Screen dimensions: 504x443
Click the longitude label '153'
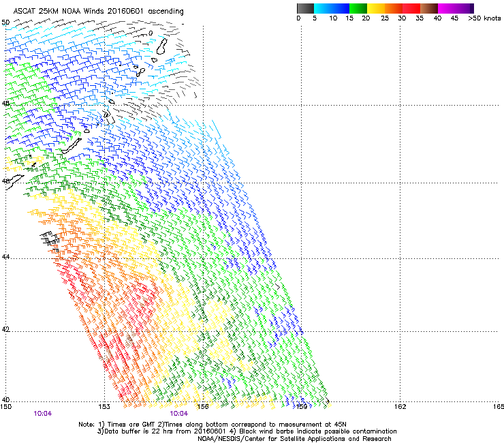[x=104, y=407]
